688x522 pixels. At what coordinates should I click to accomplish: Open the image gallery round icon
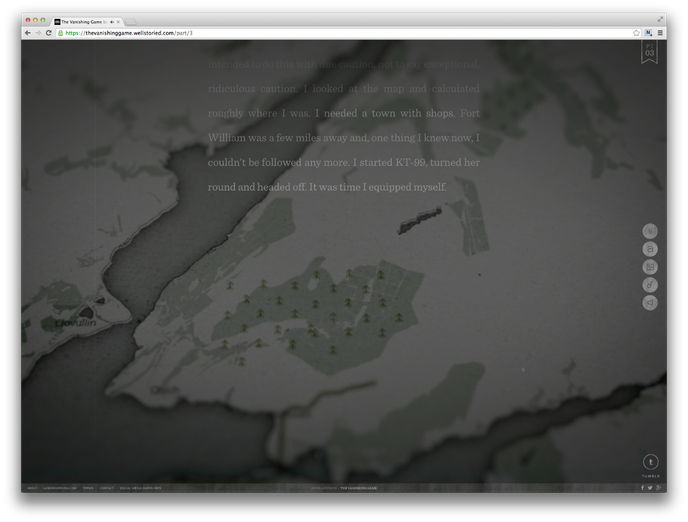tap(650, 267)
